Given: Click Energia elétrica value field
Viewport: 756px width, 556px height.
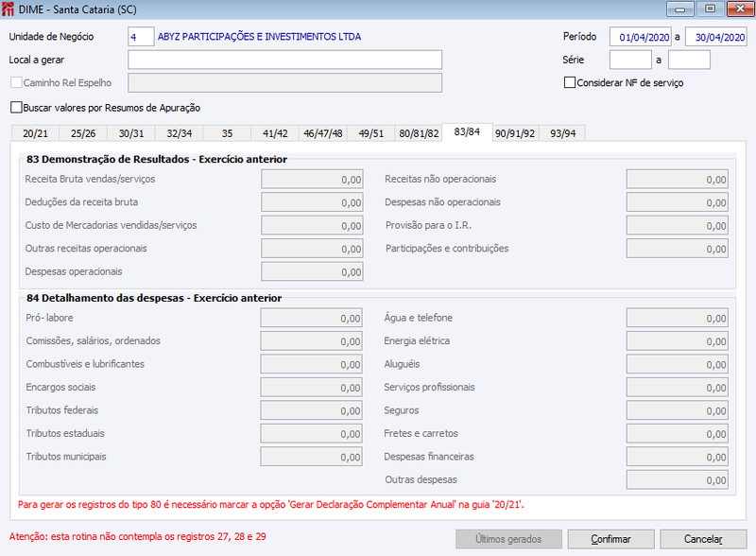Looking at the screenshot, I should coord(678,341).
